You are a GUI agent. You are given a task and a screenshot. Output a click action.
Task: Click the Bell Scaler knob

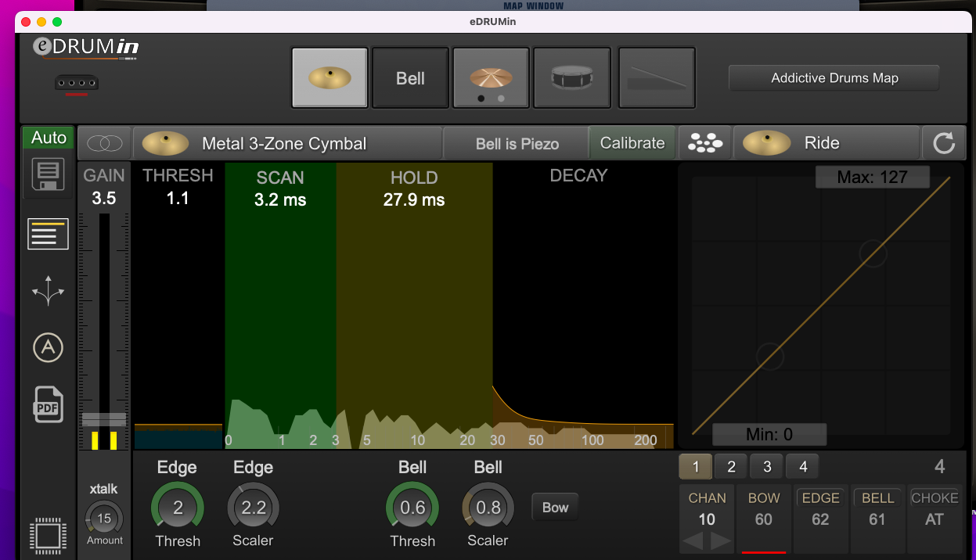point(488,508)
